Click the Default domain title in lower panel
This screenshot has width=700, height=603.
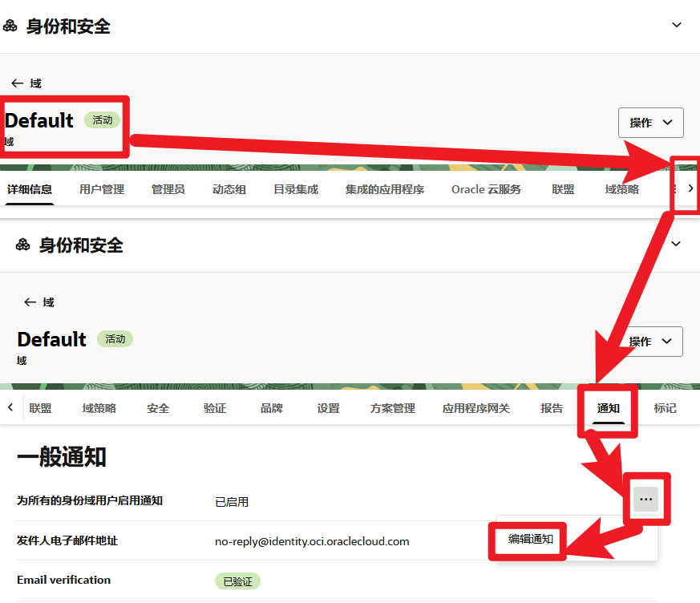(52, 339)
